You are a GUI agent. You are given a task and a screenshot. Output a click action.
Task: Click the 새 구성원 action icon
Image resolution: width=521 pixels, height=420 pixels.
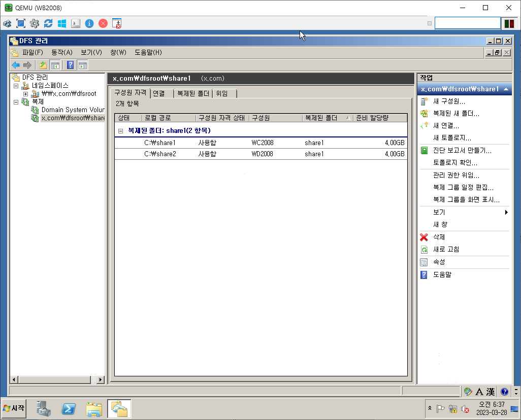[425, 101]
